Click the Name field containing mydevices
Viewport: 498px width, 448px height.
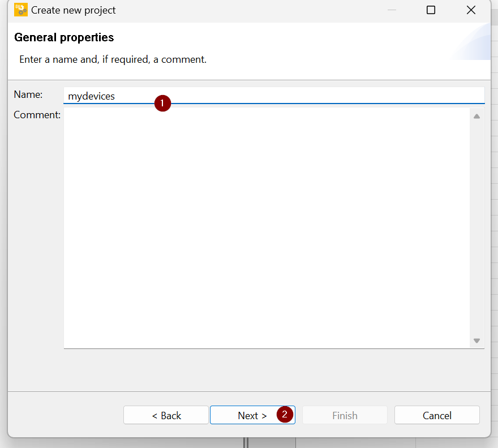[274, 96]
